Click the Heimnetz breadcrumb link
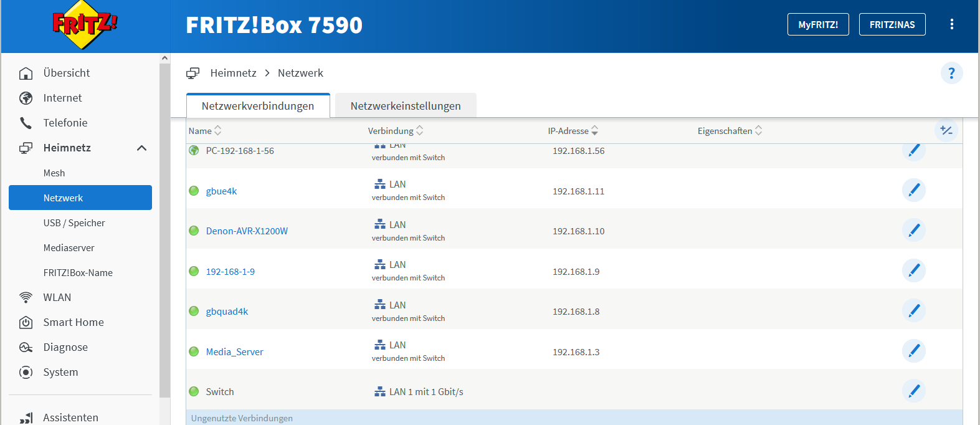 tap(234, 73)
